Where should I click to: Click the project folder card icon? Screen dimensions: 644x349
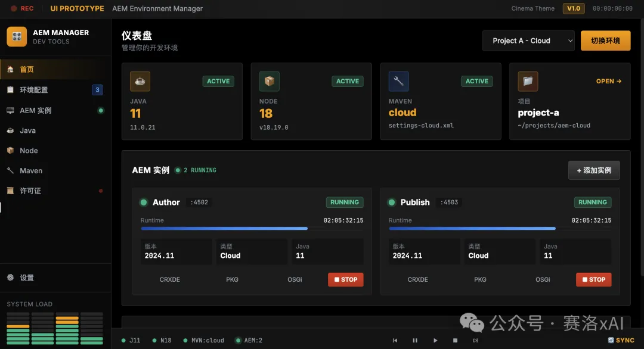tap(528, 81)
